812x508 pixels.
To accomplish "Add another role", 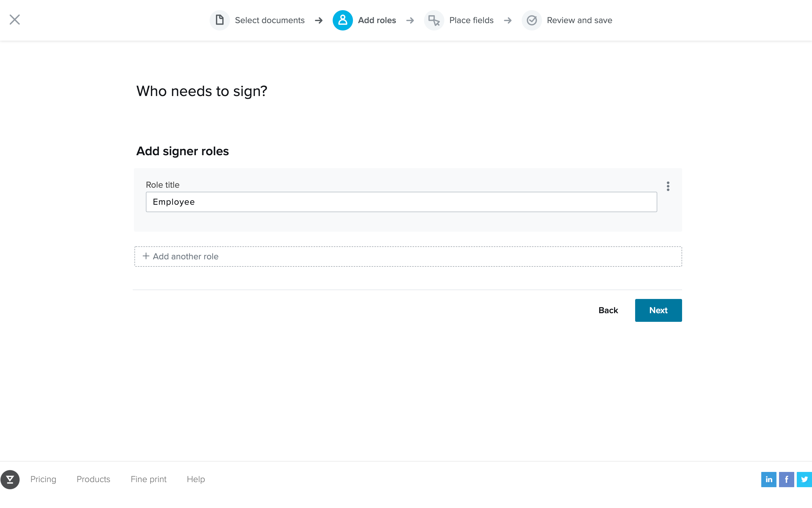I will click(408, 256).
